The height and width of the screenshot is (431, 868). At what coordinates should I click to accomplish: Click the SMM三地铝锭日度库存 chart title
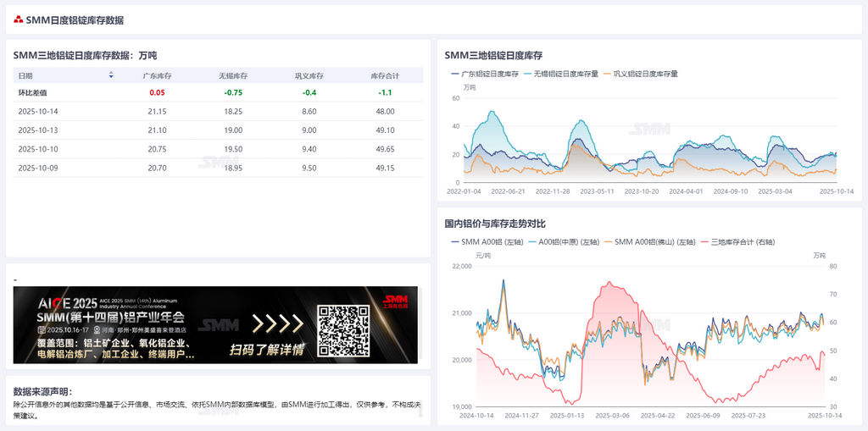click(x=493, y=55)
